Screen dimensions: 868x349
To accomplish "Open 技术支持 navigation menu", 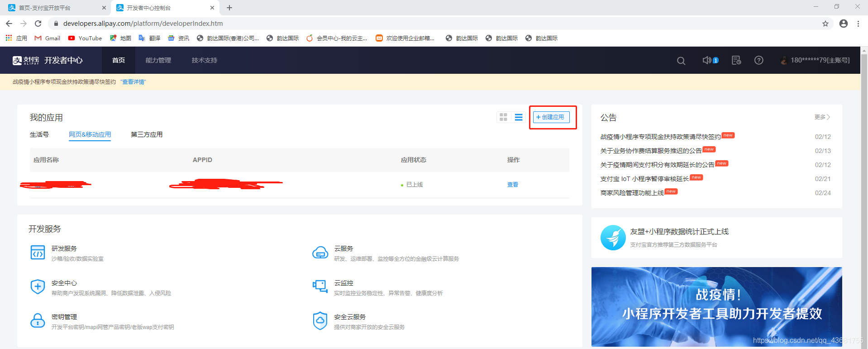I will pos(205,60).
